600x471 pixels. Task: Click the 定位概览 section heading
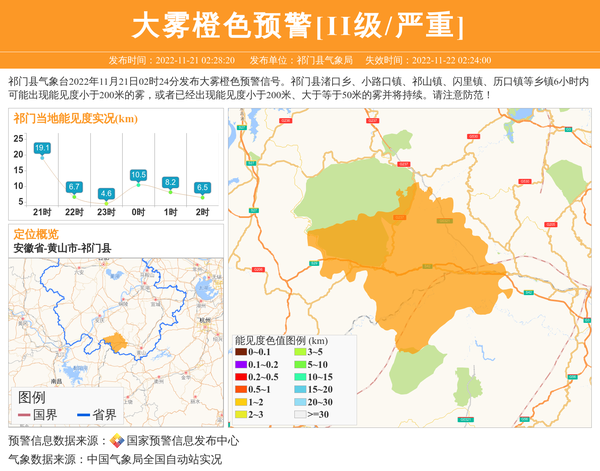tap(36, 233)
